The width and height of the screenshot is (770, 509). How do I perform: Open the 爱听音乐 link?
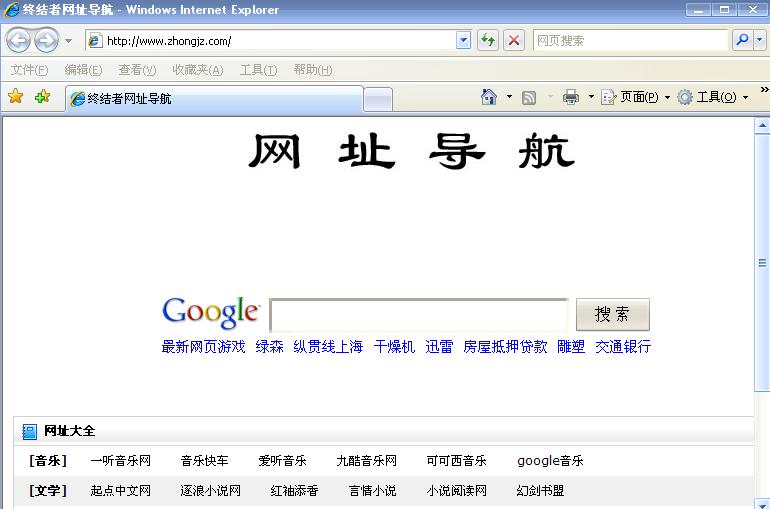pyautogui.click(x=282, y=461)
